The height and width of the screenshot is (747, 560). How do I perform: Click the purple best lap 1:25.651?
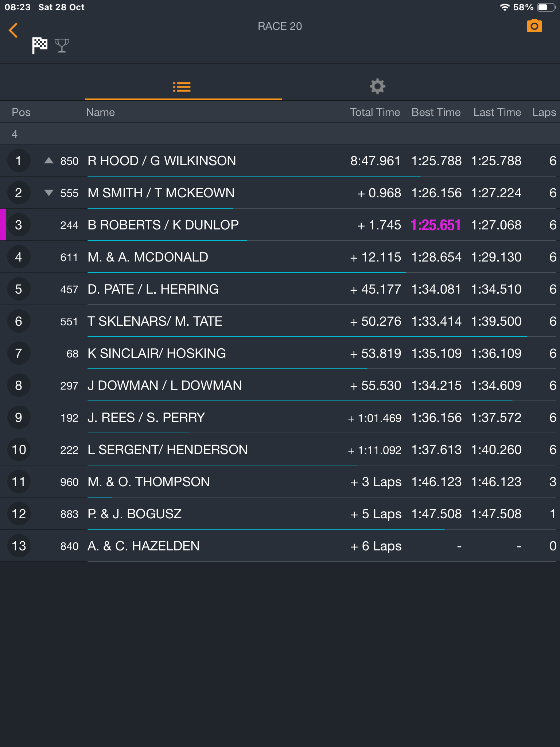pos(436,225)
